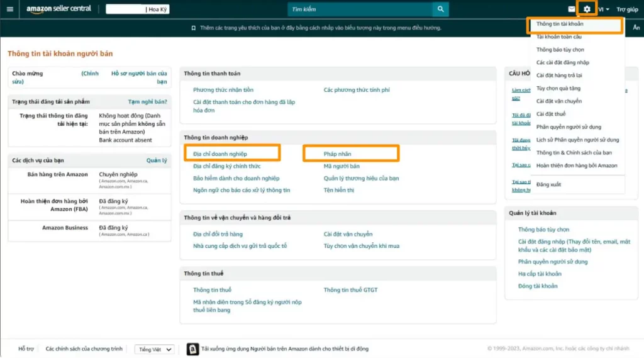Open the messages envelope icon
The image size is (644, 358).
pos(571,9)
